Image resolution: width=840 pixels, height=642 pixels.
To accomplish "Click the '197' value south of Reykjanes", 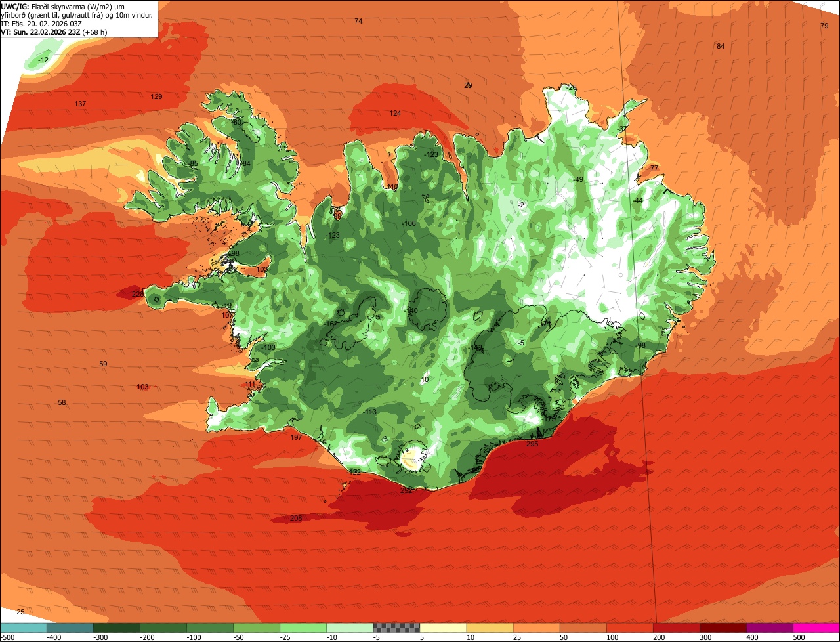I will (296, 437).
